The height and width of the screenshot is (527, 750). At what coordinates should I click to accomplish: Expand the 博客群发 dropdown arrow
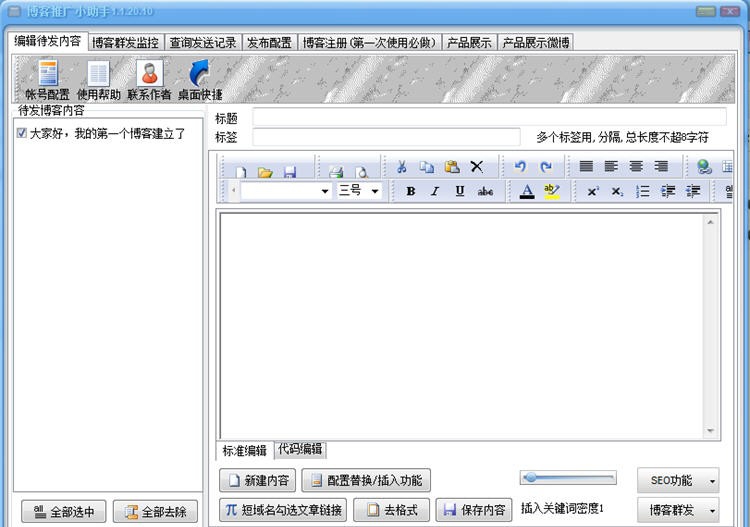712,511
